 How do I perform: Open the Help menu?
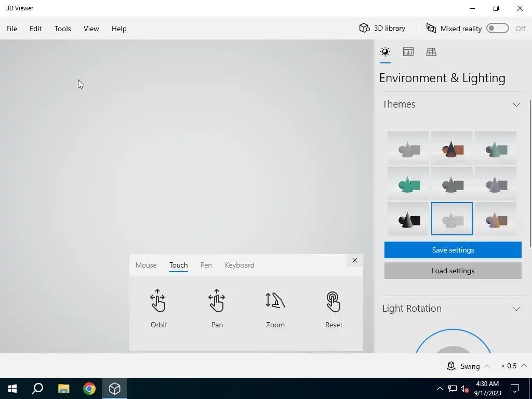coord(119,29)
